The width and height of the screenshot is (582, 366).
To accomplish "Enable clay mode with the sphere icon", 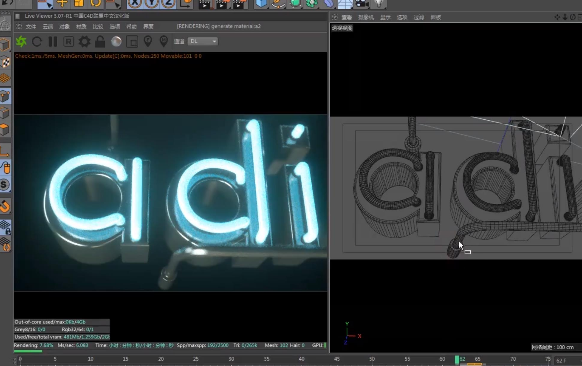I will coord(116,41).
